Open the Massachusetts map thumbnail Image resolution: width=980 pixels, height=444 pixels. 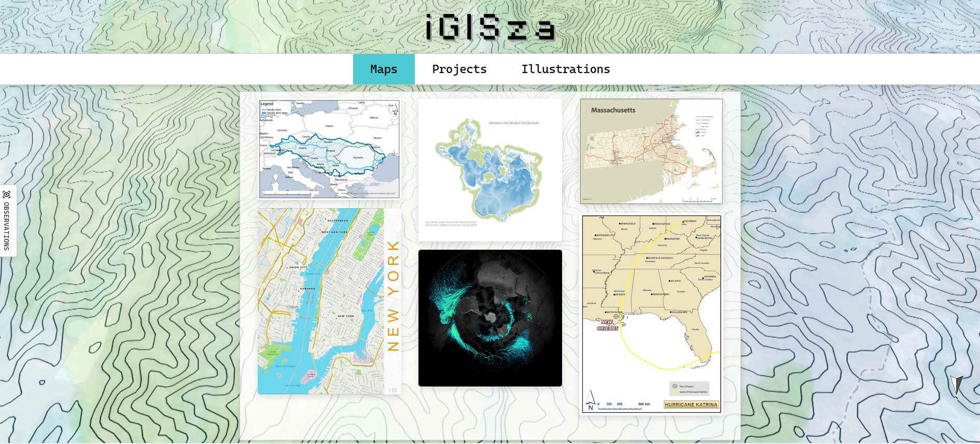coord(651,151)
